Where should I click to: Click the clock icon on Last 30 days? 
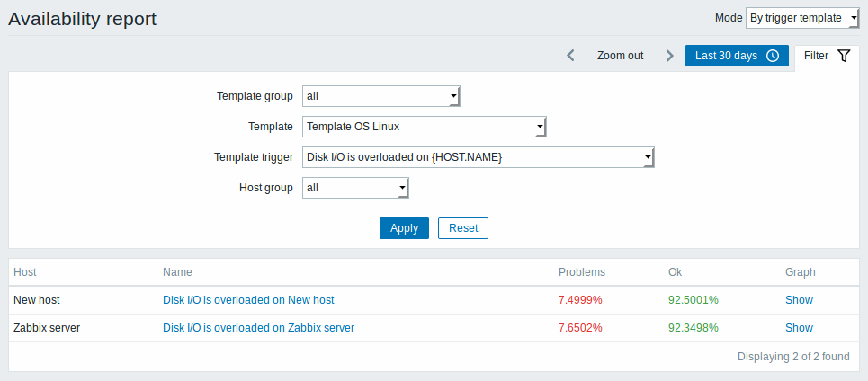[x=773, y=56]
